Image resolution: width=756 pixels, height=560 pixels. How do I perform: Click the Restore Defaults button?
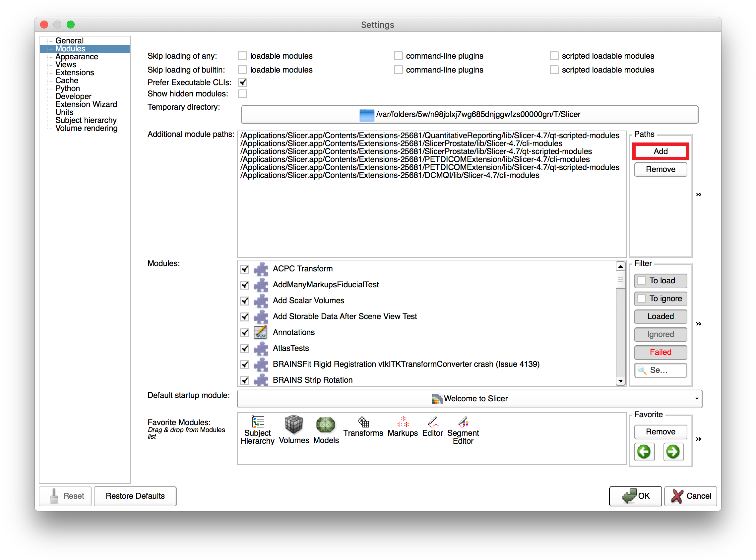(135, 496)
